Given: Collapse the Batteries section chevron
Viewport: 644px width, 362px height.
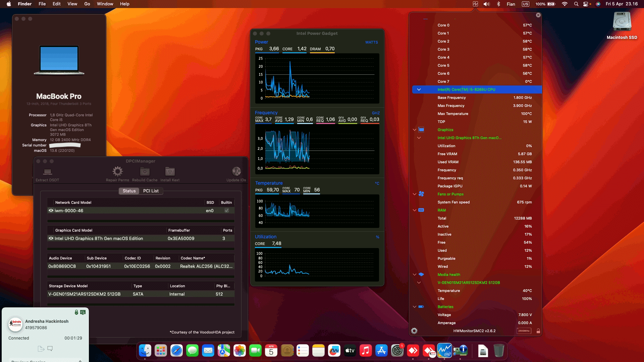Looking at the screenshot, I should [x=414, y=307].
